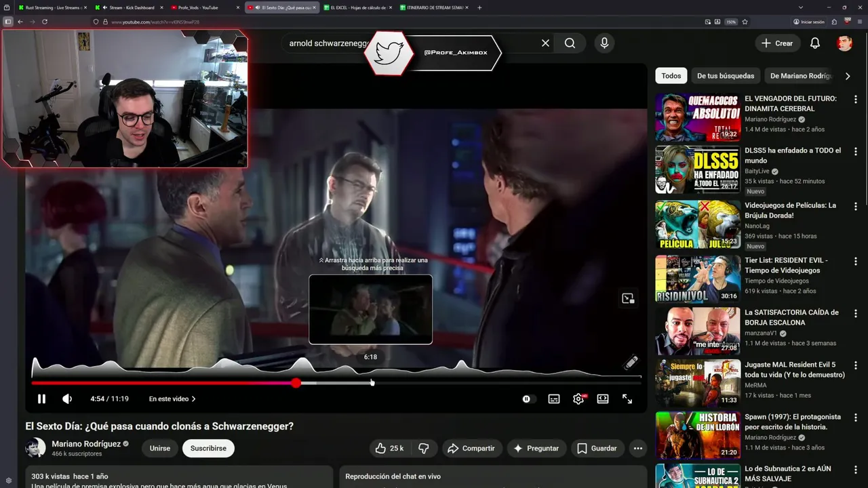Reload the page with the refresh icon
Image resolution: width=868 pixels, height=488 pixels.
[45, 22]
